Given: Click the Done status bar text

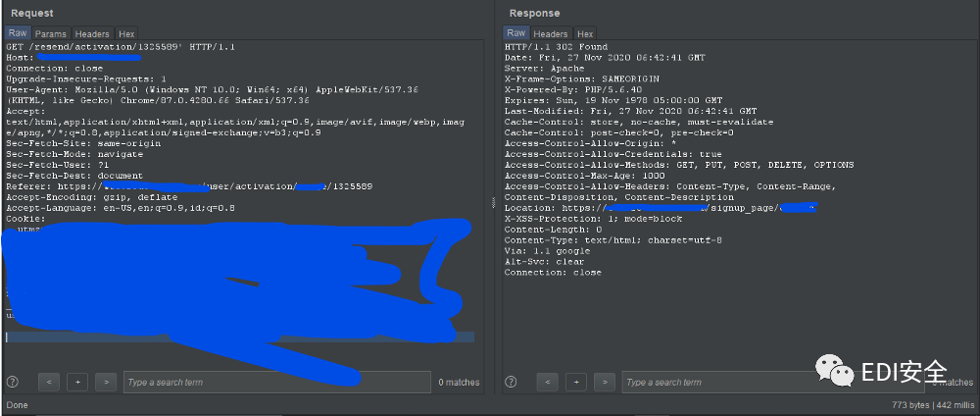Looking at the screenshot, I should (17, 405).
